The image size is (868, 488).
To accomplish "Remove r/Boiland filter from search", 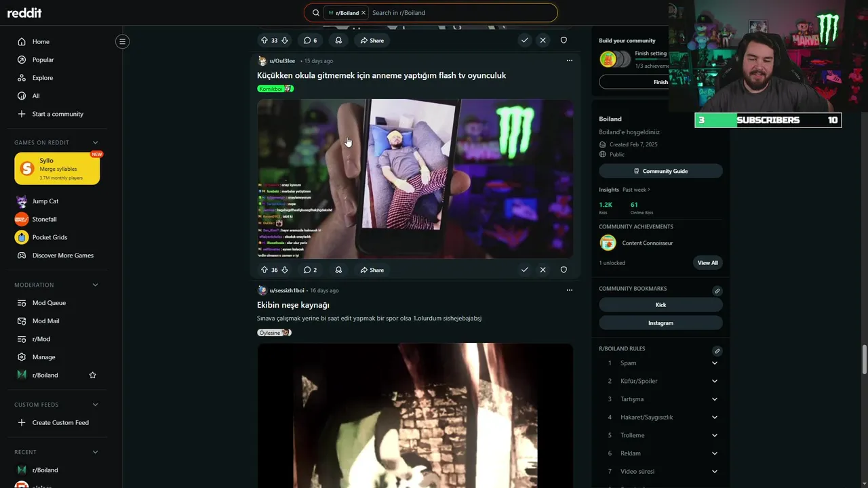I will point(363,13).
